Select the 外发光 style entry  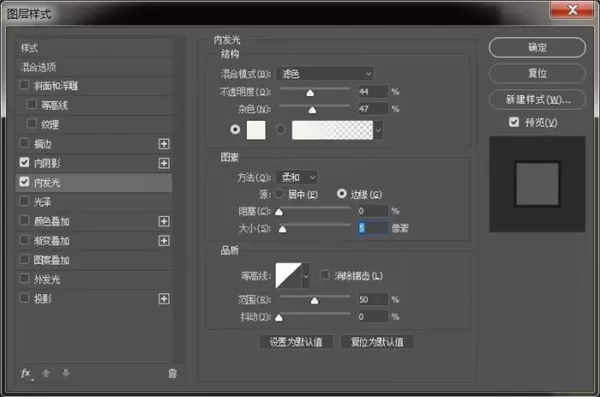pyautogui.click(x=94, y=279)
